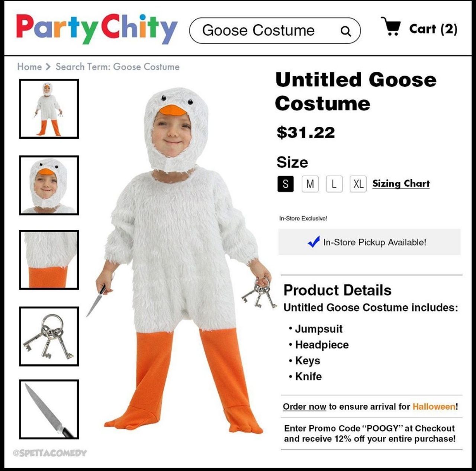
Task: View the full costume thumbnail
Action: (49, 109)
